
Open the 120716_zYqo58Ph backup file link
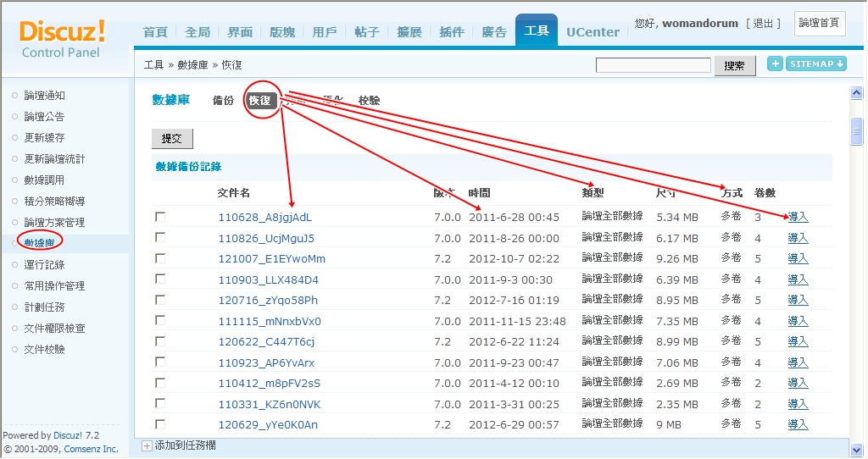coord(268,301)
